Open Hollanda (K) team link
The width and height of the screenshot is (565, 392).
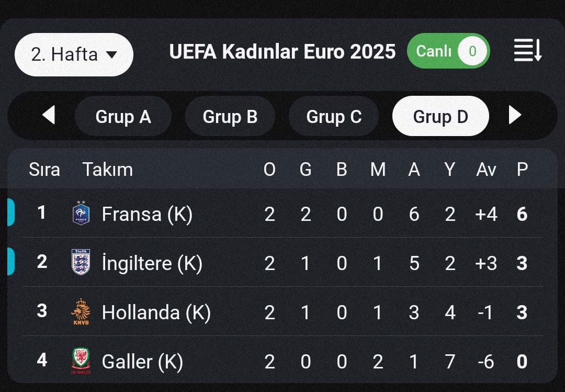tap(156, 312)
